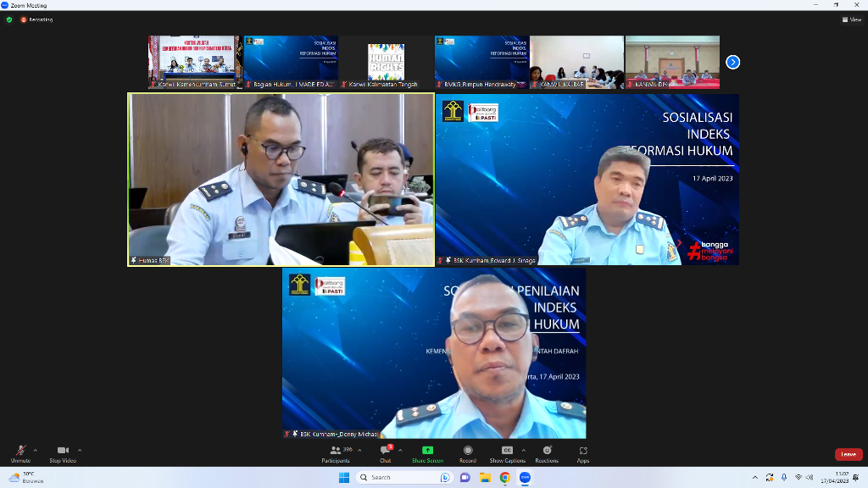Open the Reactions menu
Image resolution: width=868 pixels, height=488 pixels.
coord(547,451)
